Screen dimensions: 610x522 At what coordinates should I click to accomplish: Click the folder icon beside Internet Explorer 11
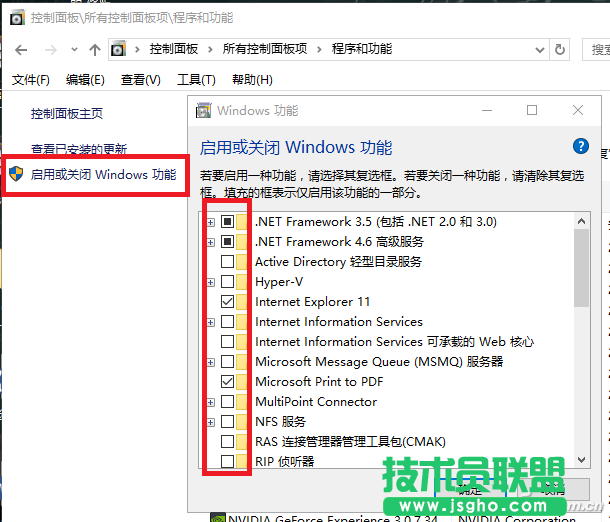(x=243, y=301)
